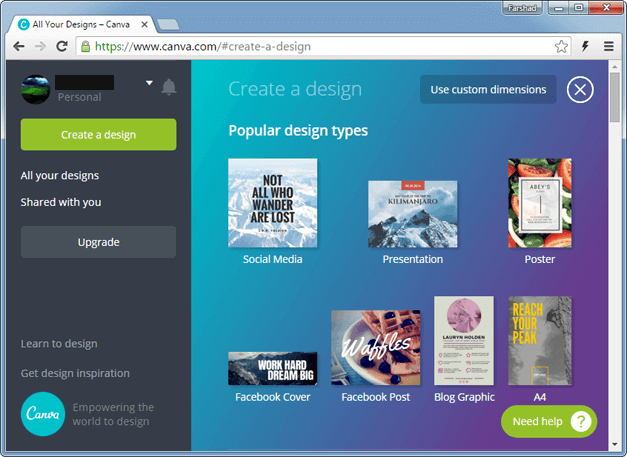Click the Need help button
The height and width of the screenshot is (457, 627).
[549, 421]
